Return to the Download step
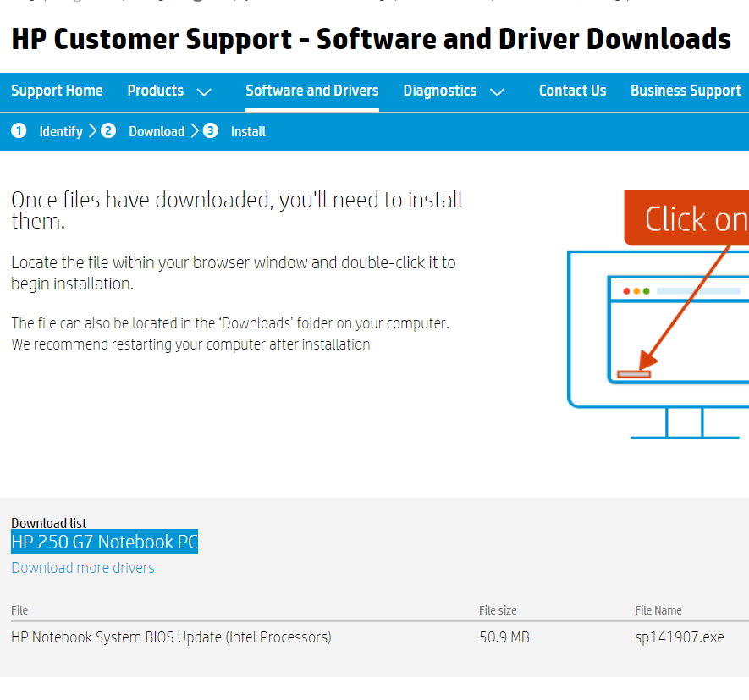 pos(157,131)
